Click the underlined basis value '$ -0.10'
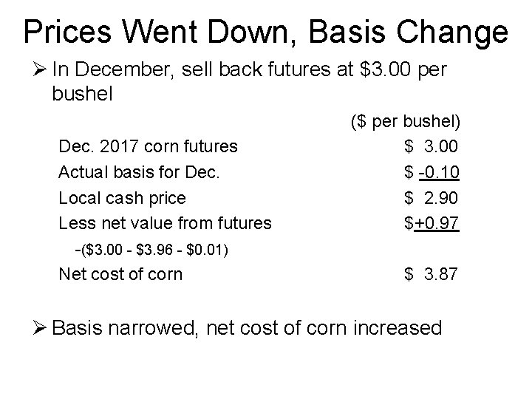 [432, 172]
